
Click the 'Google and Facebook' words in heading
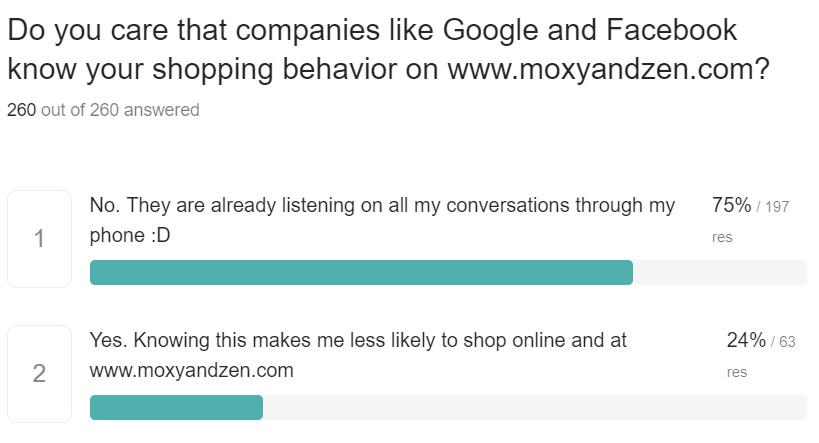point(590,30)
